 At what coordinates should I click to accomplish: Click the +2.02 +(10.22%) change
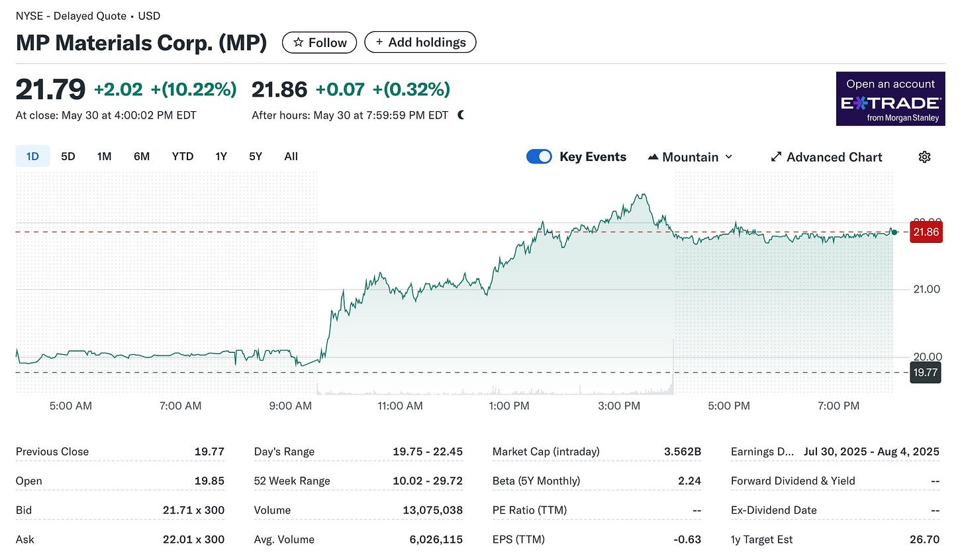(x=166, y=89)
